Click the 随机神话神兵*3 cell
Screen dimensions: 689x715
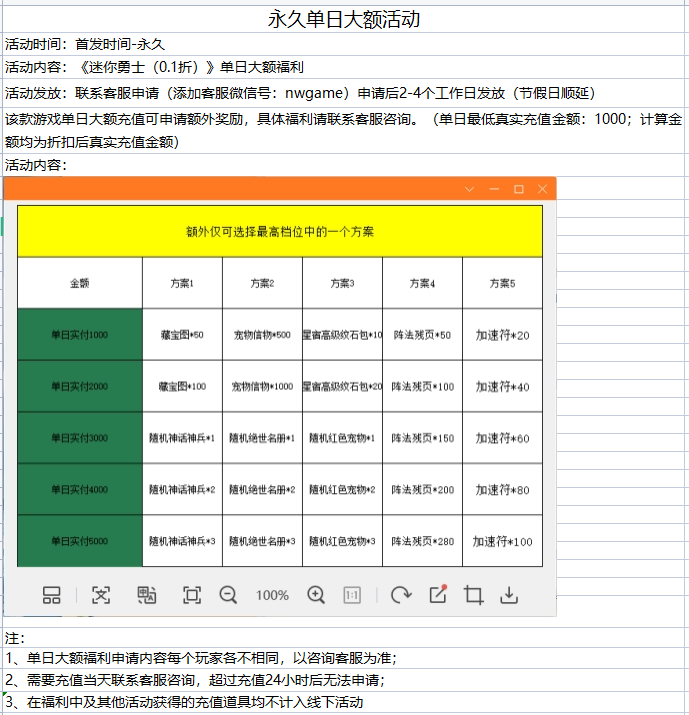coord(182,541)
